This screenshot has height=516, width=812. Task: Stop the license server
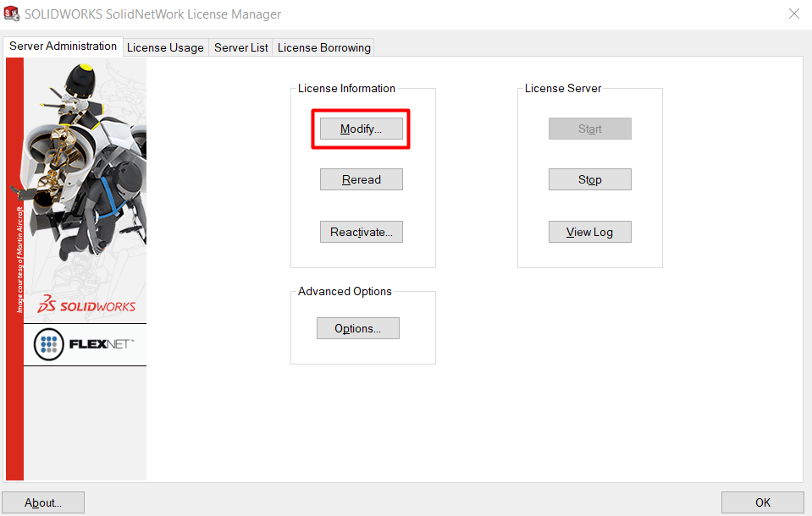tap(590, 180)
